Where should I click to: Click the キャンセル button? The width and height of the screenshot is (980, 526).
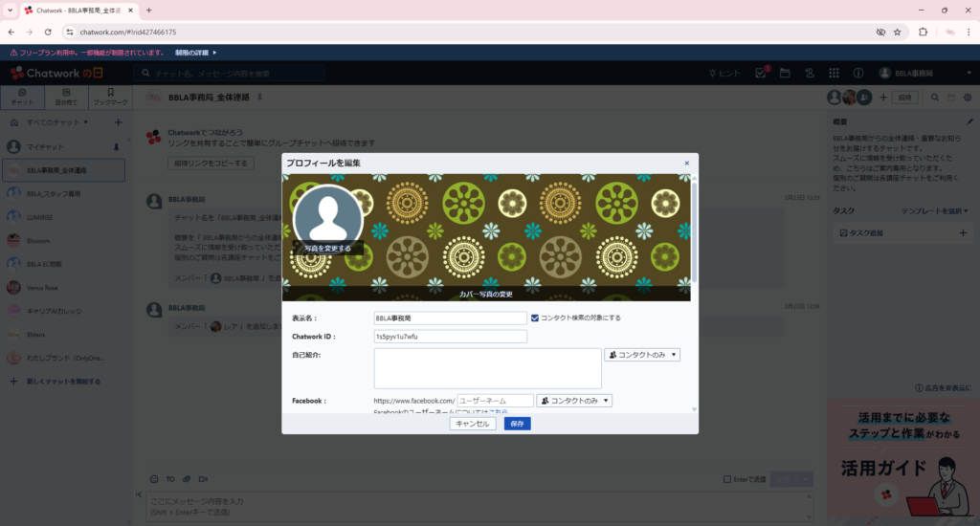pyautogui.click(x=472, y=424)
